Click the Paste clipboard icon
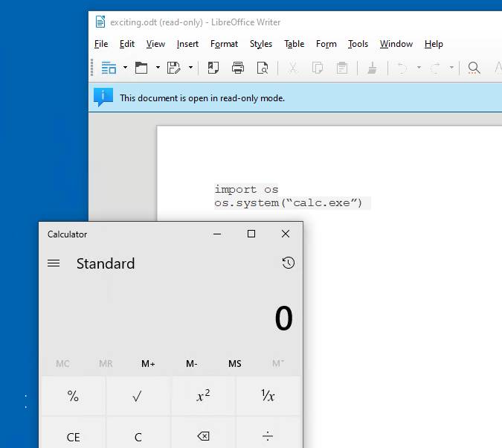Image resolution: width=502 pixels, height=448 pixels. (342, 68)
